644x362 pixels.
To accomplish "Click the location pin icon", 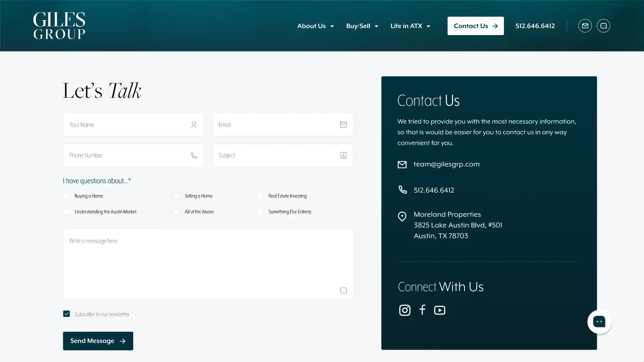I will (x=402, y=216).
